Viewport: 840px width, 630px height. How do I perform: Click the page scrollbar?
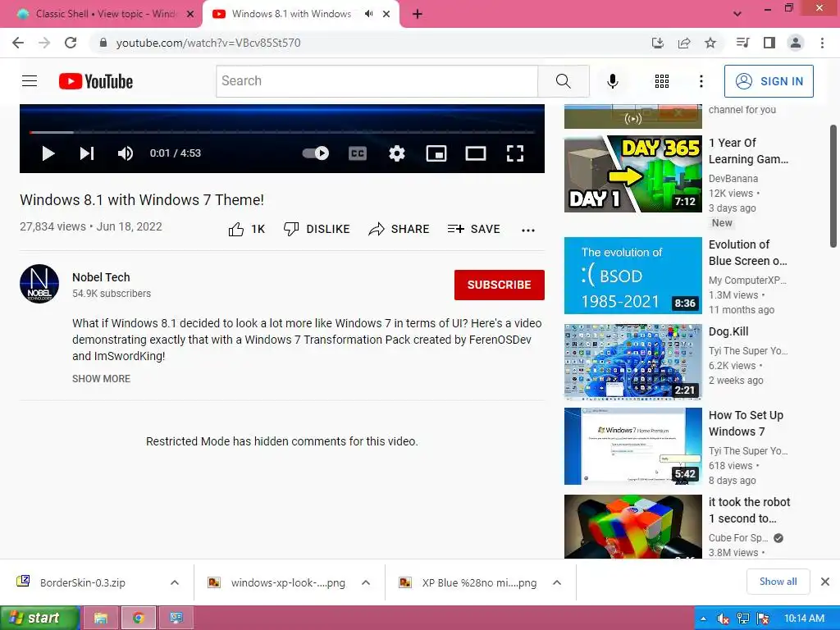pos(833,185)
